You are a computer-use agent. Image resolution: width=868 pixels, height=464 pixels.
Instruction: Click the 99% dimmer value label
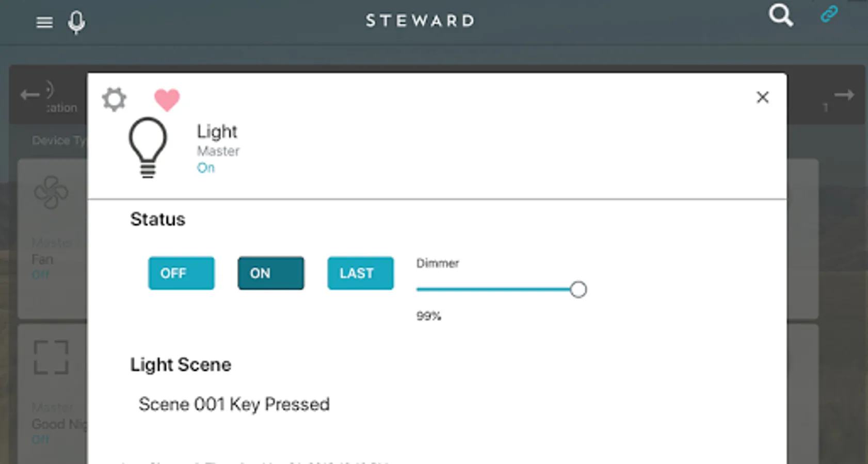coord(428,316)
